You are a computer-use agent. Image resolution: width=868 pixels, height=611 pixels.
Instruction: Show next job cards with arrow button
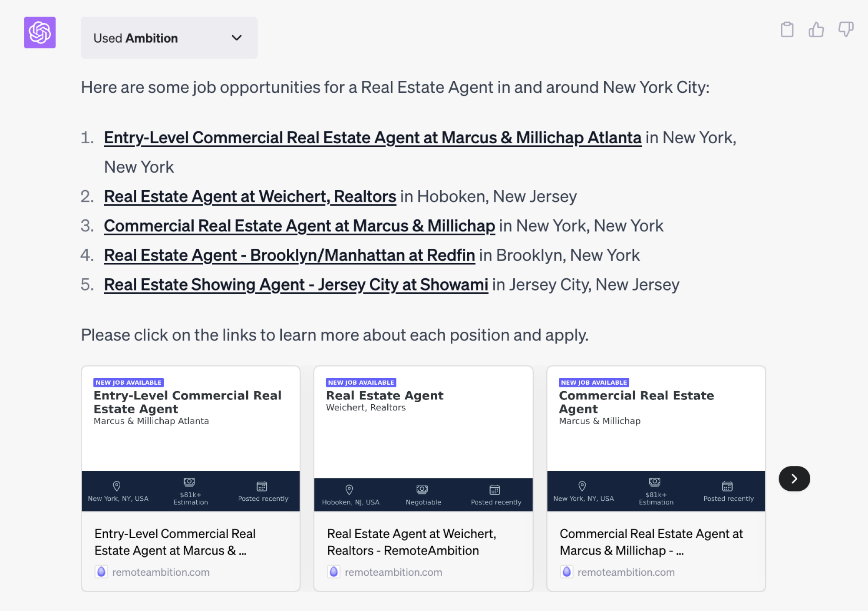(x=794, y=479)
